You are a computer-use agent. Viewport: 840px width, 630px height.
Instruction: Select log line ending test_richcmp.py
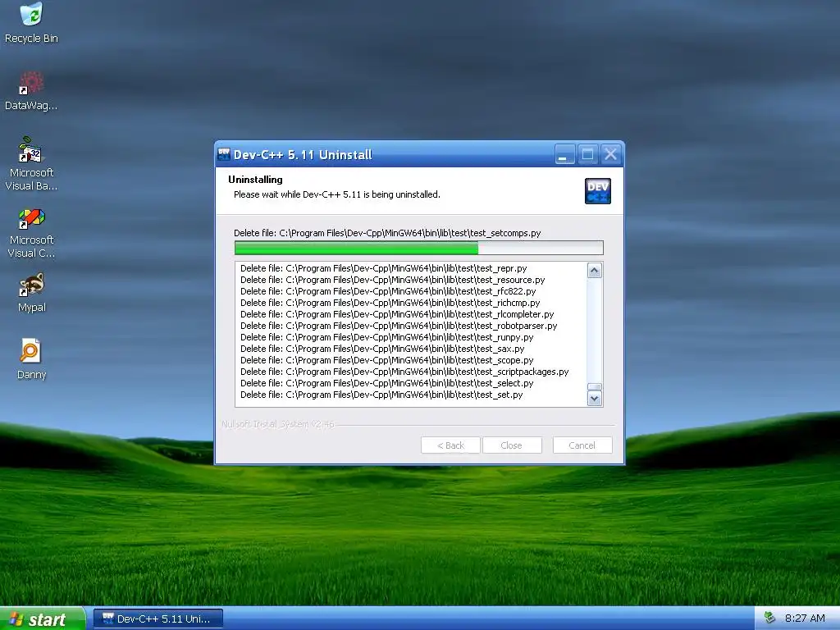coord(390,303)
